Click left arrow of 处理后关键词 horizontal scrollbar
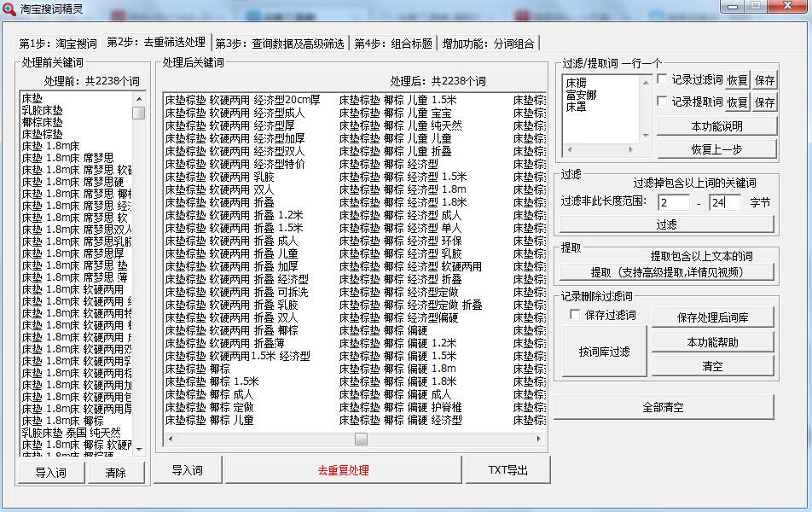812x512 pixels. 171,439
